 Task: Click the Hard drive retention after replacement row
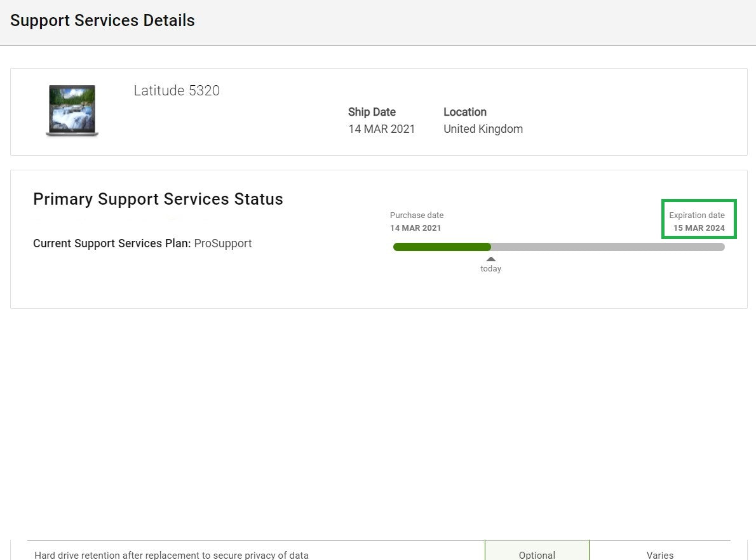click(x=379, y=551)
